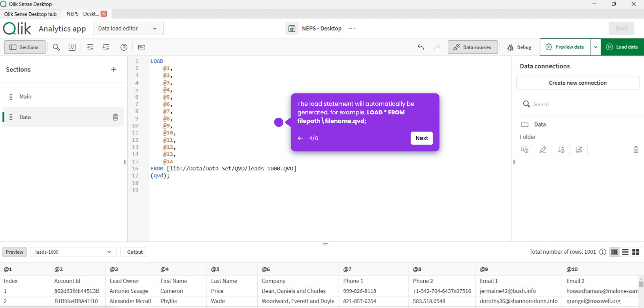Click the preview panel resize handle
The width and height of the screenshot is (644, 308).
pos(325,244)
